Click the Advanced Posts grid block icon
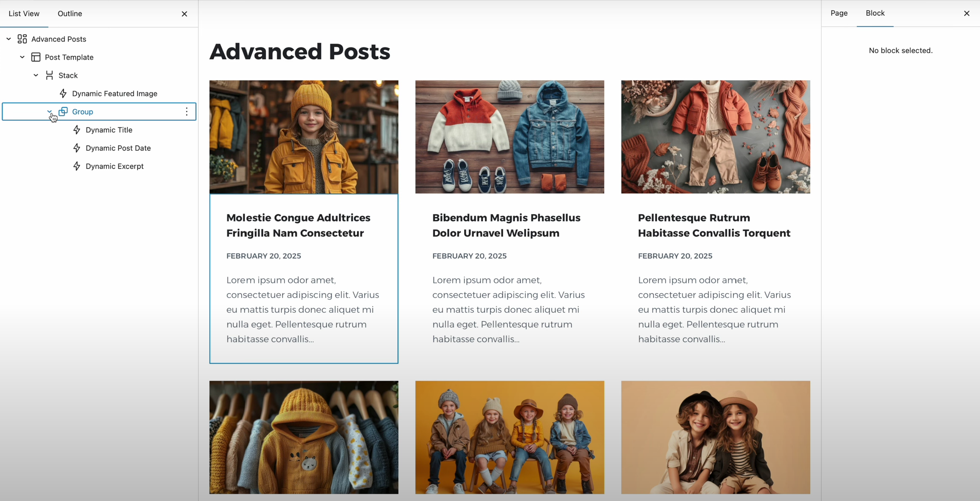Viewport: 980px width, 501px height. [22, 39]
